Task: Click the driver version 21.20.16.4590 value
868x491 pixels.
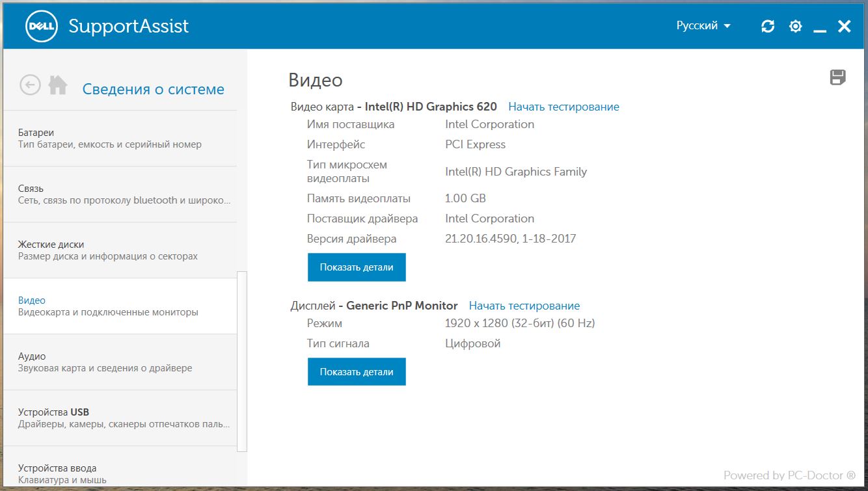Action: click(510, 239)
